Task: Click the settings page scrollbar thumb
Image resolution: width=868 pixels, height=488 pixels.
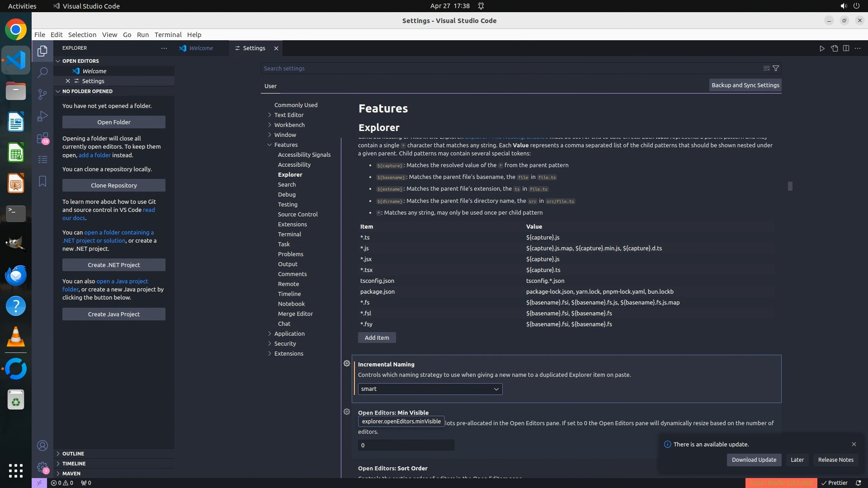Action: (x=790, y=186)
